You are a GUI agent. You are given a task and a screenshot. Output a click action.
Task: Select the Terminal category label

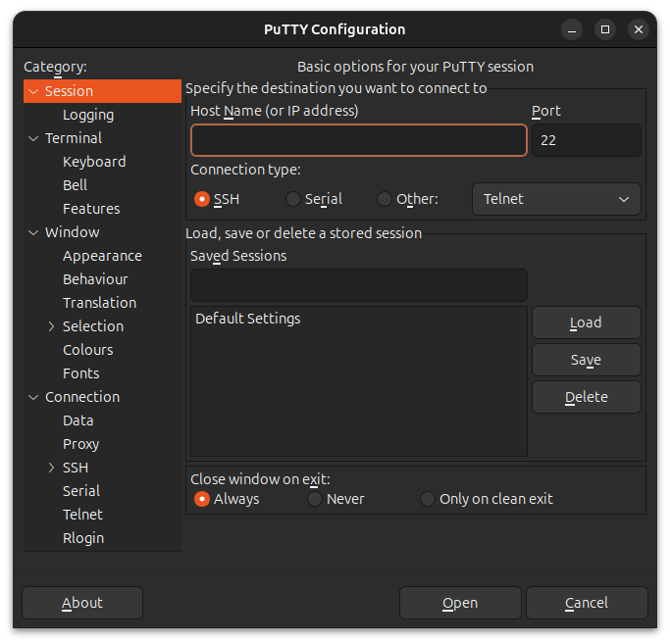coord(74,138)
